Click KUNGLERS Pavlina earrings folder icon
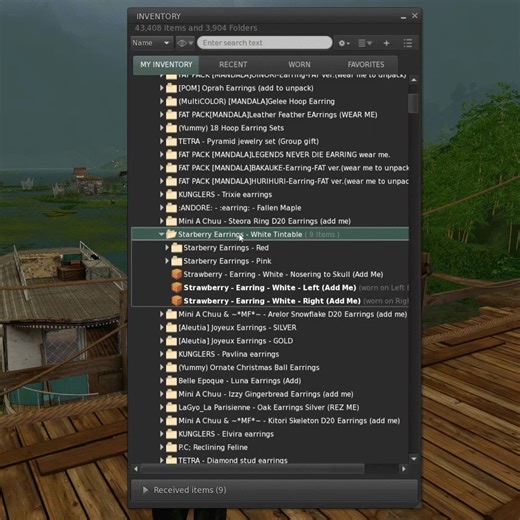 171,354
